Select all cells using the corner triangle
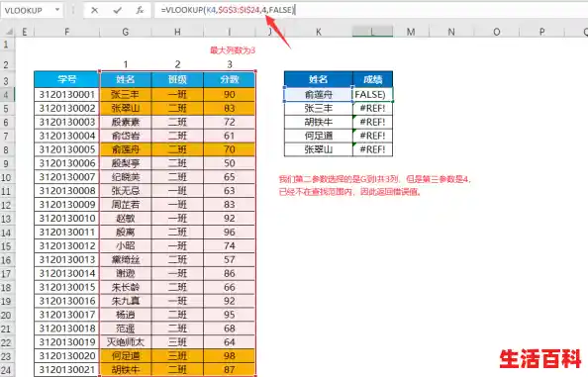This screenshot has height=377, width=588. point(9,32)
